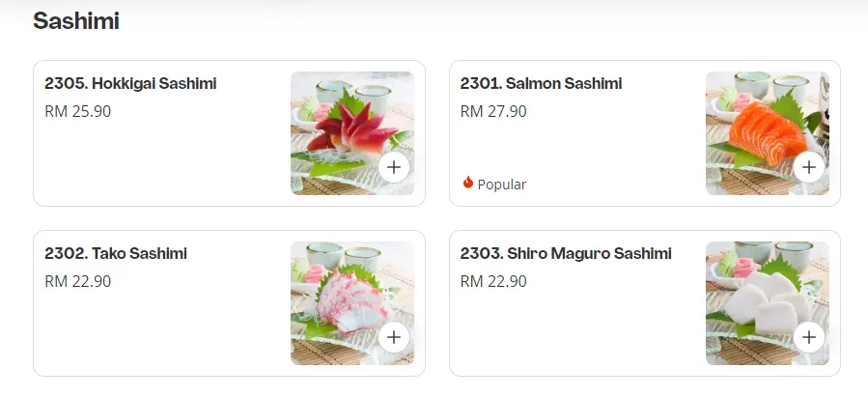The height and width of the screenshot is (398, 868).
Task: Click the Sashimi section heading
Action: pyautogui.click(x=76, y=21)
